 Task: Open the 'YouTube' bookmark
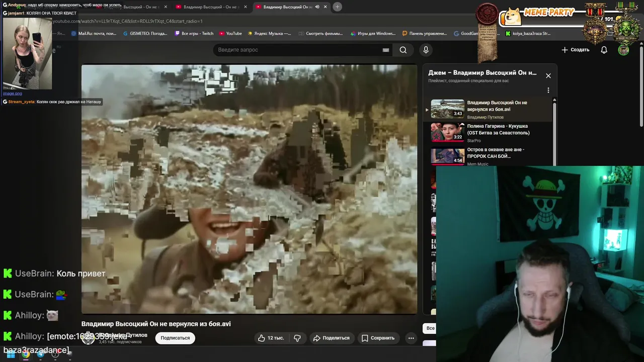[230, 34]
